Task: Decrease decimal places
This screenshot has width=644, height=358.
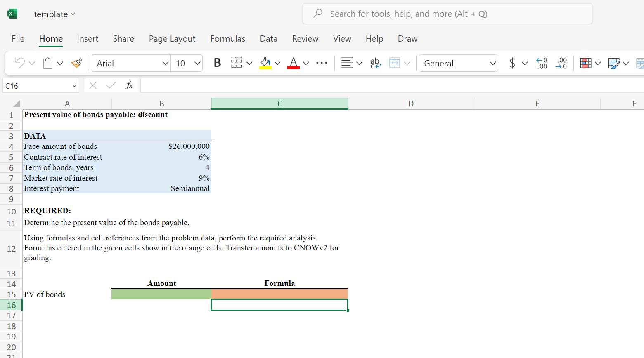Action: 561,63
